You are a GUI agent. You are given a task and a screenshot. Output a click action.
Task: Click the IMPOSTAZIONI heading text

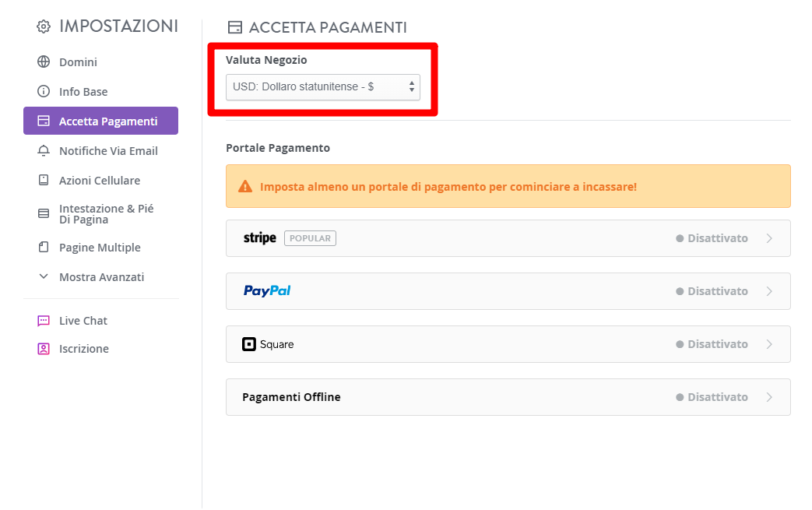[118, 26]
